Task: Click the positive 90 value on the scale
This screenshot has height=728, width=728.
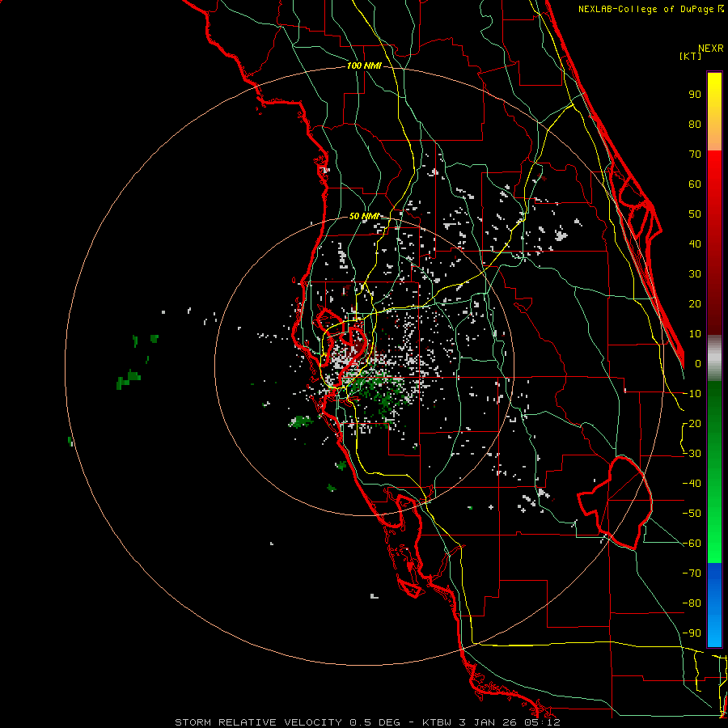Action: [x=695, y=95]
